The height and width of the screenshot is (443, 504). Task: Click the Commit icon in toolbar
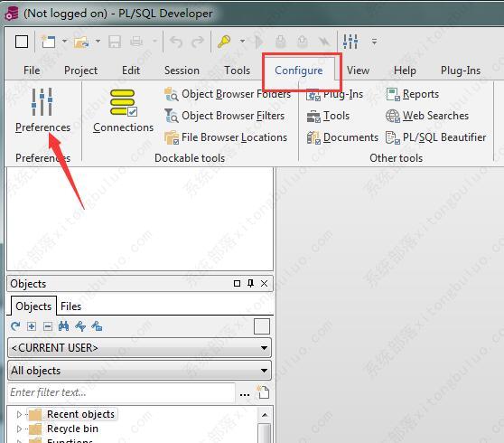coord(280,42)
